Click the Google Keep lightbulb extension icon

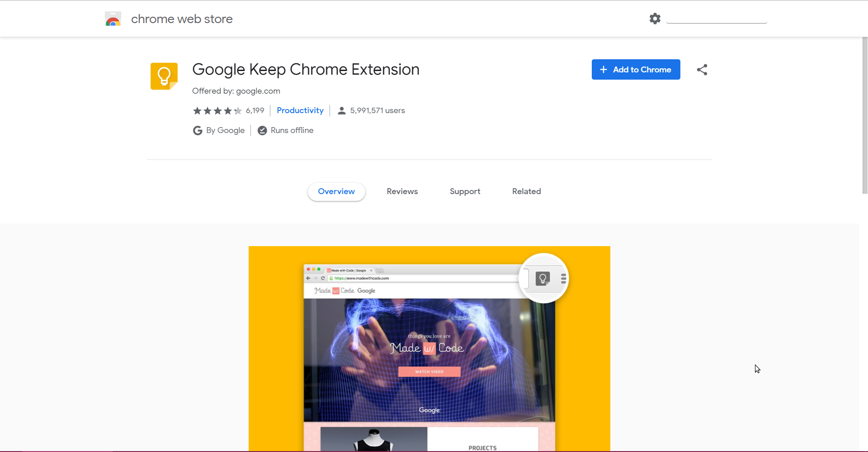(164, 76)
